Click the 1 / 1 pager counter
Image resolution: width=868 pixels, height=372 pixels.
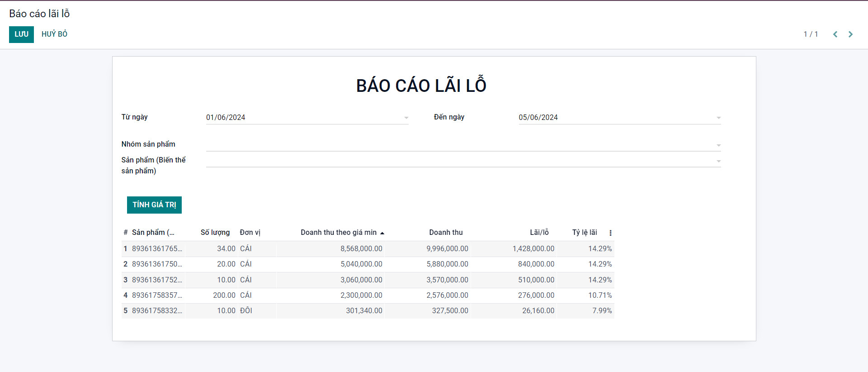(811, 34)
